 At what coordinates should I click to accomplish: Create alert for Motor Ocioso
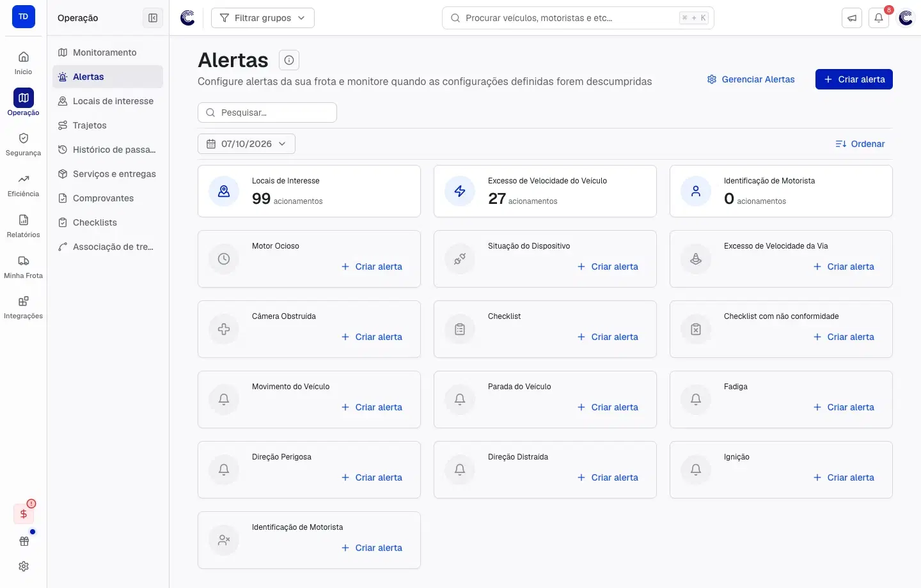point(372,267)
